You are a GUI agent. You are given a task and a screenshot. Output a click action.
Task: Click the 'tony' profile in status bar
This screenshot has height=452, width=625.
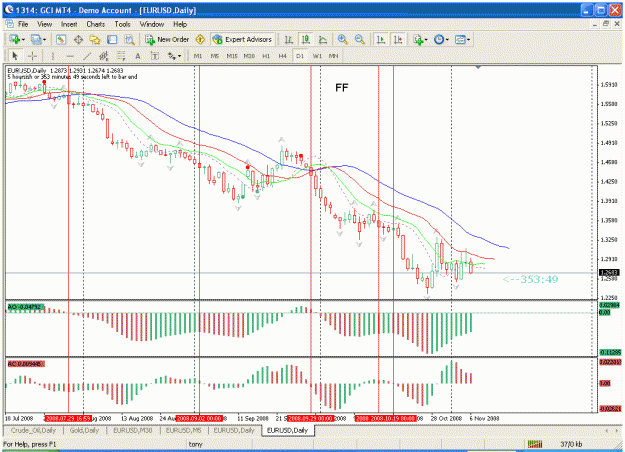coord(195,444)
